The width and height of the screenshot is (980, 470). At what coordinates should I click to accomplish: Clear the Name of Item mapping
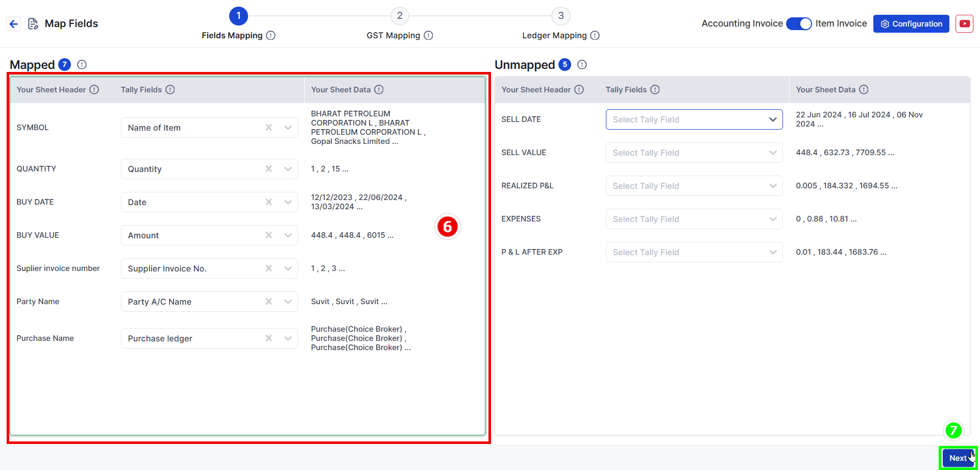click(x=268, y=128)
